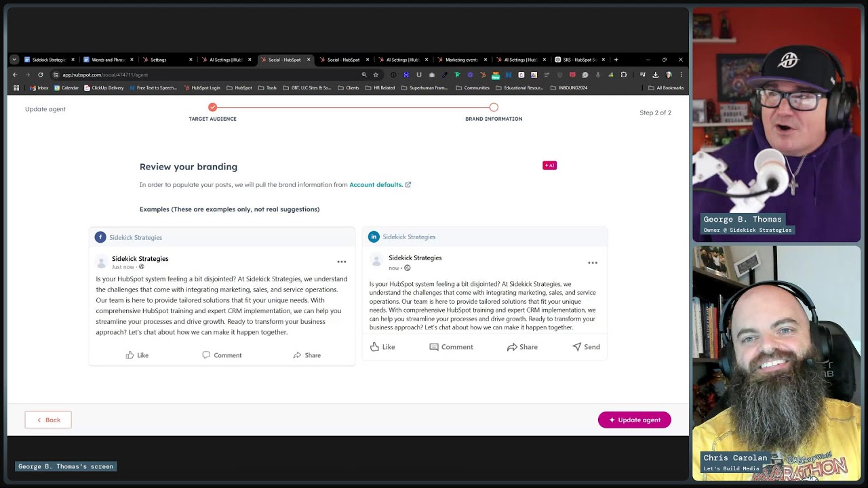Click the pink +AI badge

pos(549,165)
